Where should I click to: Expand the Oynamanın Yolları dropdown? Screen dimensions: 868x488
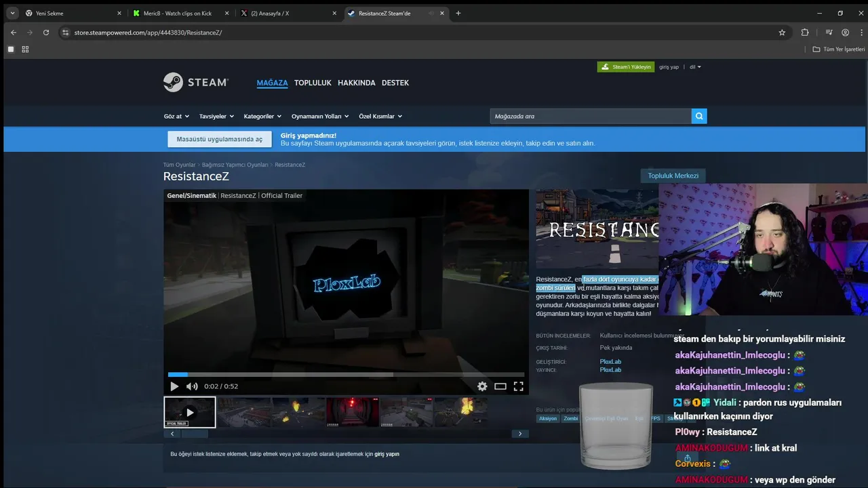[320, 117]
